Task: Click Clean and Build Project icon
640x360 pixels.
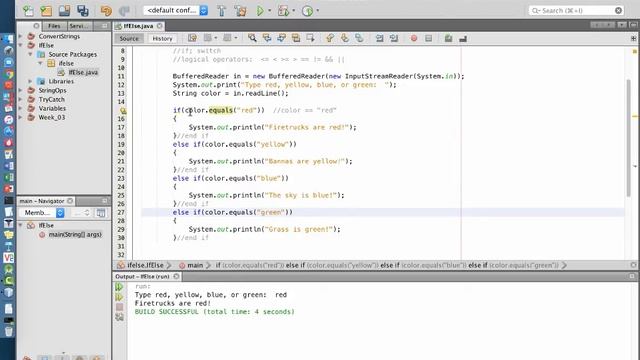Action: (x=240, y=11)
